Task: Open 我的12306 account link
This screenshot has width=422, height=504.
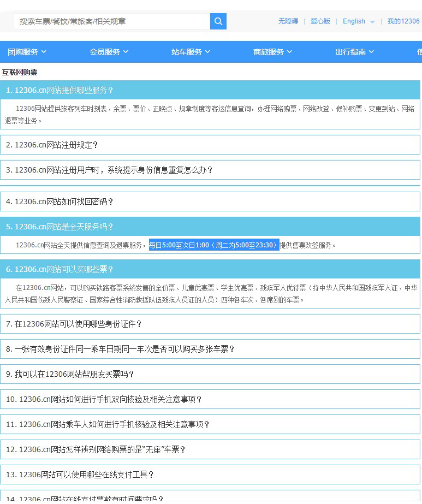Action: point(403,21)
